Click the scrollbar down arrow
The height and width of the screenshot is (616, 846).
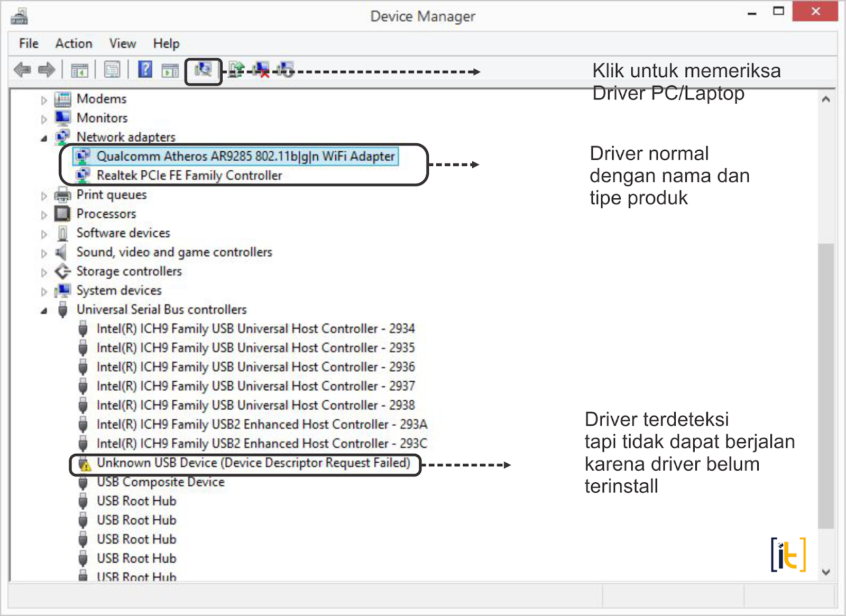[x=826, y=572]
